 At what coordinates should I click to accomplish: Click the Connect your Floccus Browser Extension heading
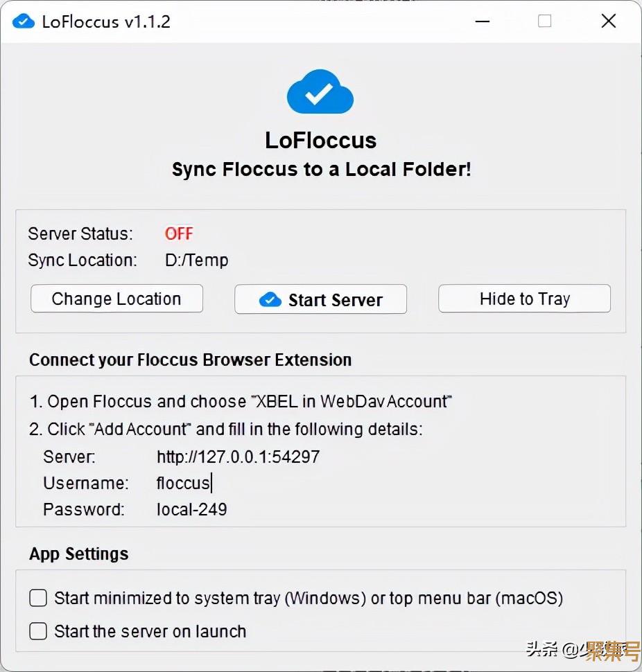point(190,360)
